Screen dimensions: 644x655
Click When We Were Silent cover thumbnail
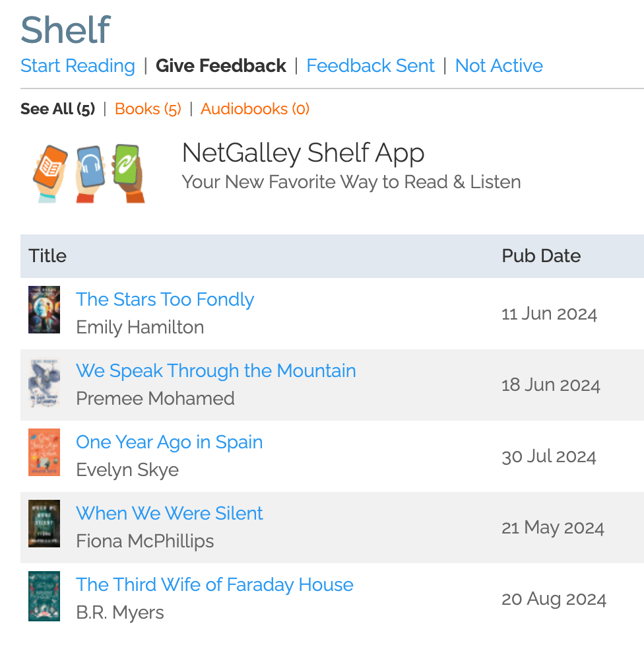[x=44, y=524]
